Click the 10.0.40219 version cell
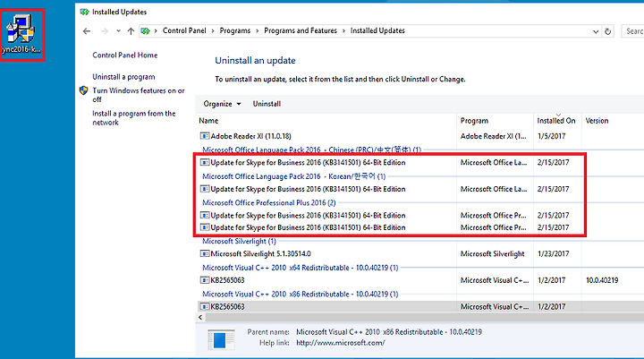644x359 pixels. 602,280
